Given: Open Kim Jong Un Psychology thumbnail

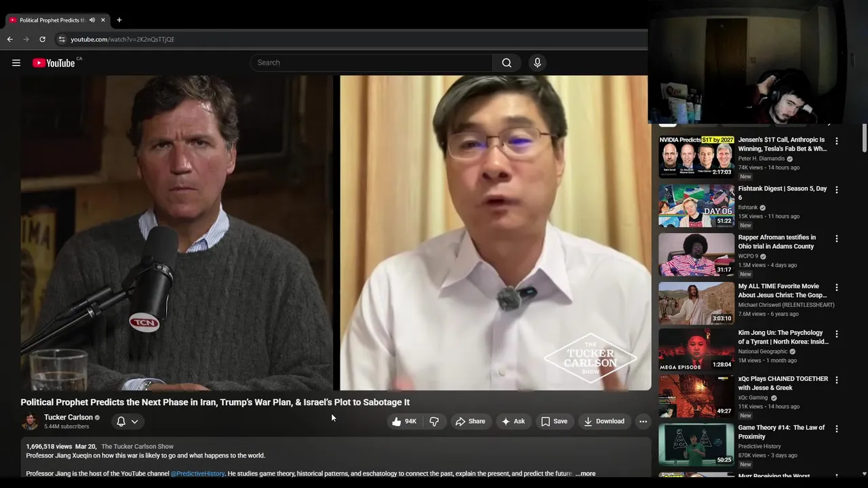Looking at the screenshot, I should pos(696,350).
